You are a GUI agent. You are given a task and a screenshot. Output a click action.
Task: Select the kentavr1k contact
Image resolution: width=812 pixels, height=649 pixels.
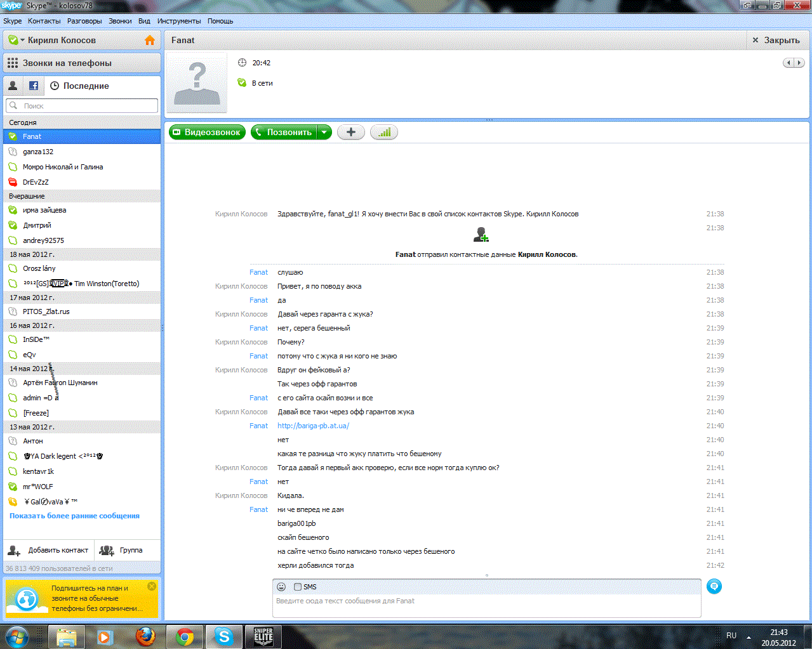82,471
